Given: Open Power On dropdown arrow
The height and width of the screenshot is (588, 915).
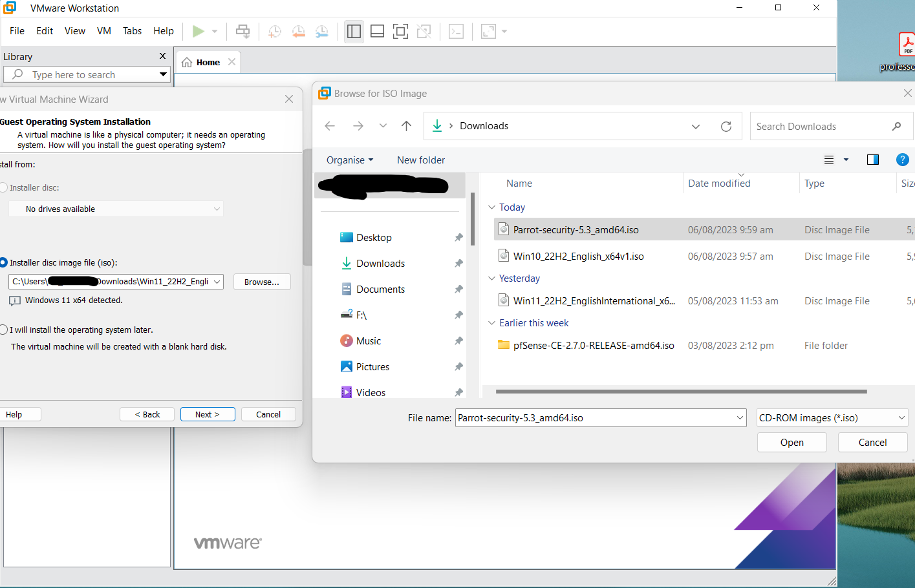Looking at the screenshot, I should point(215,31).
